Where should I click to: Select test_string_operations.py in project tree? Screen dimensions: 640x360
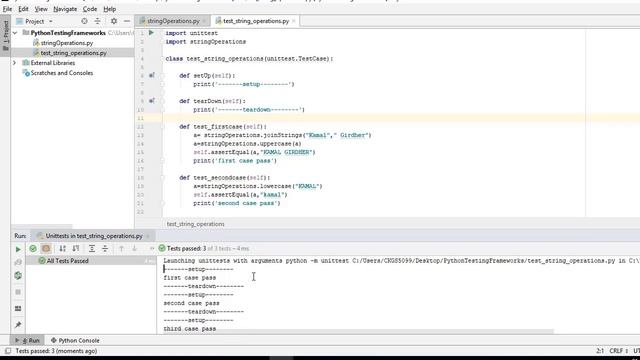click(73, 53)
